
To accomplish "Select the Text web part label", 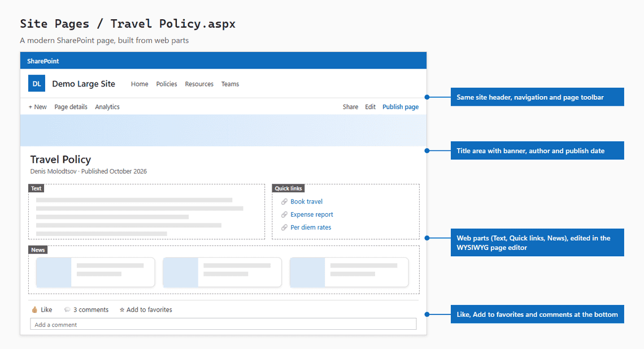I will pyautogui.click(x=36, y=188).
